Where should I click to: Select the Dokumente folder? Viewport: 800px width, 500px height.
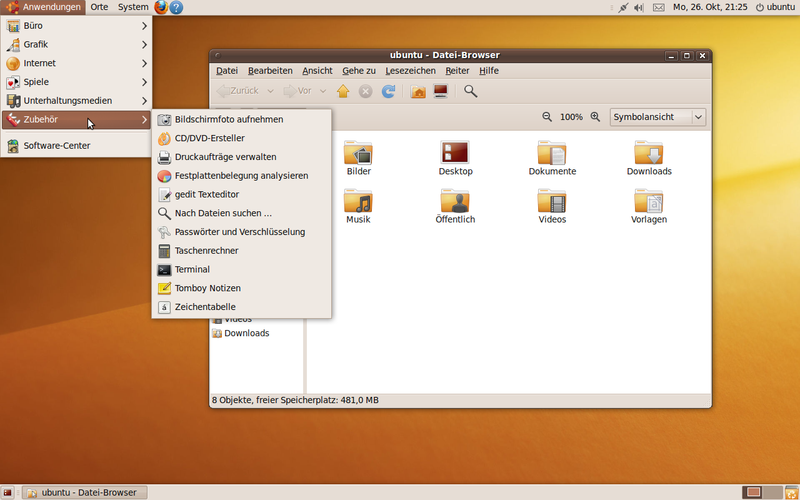pyautogui.click(x=552, y=158)
